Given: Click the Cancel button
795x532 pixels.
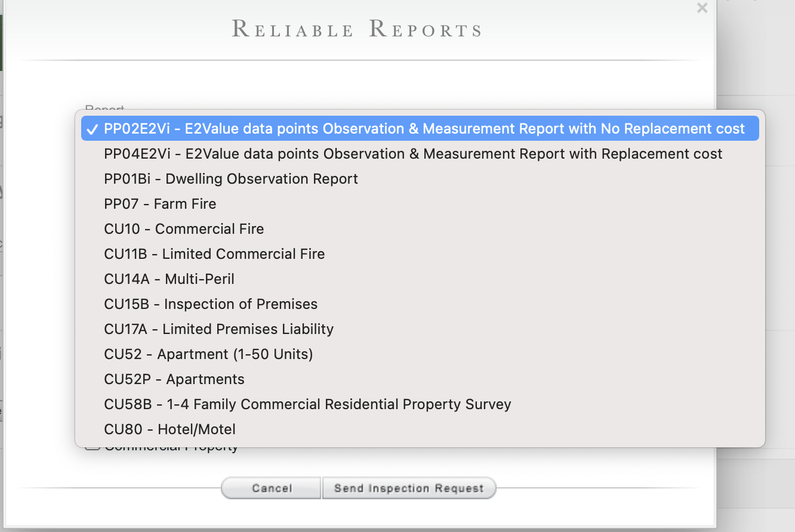Looking at the screenshot, I should point(272,488).
